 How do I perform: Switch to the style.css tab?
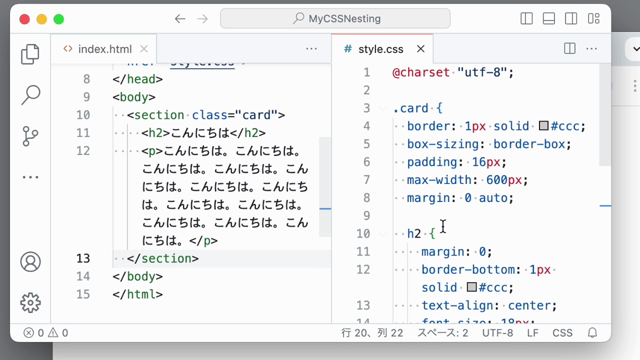tap(382, 49)
